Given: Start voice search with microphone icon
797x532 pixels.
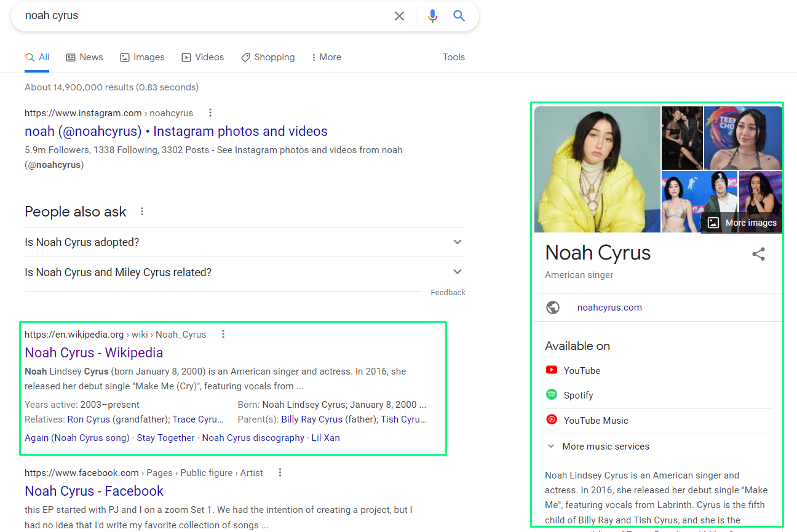Looking at the screenshot, I should click(x=433, y=16).
